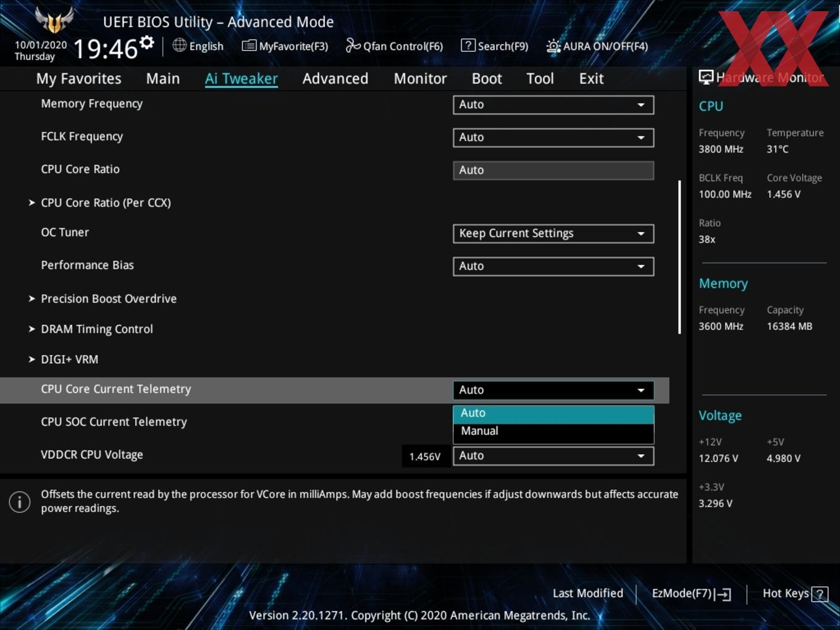Image resolution: width=840 pixels, height=630 pixels.
Task: Select the Ai Tweaker tab
Action: click(241, 78)
